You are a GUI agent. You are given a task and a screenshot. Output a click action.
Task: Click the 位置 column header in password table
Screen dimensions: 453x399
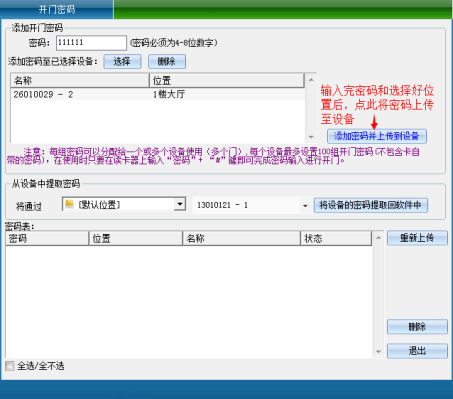[x=136, y=238]
